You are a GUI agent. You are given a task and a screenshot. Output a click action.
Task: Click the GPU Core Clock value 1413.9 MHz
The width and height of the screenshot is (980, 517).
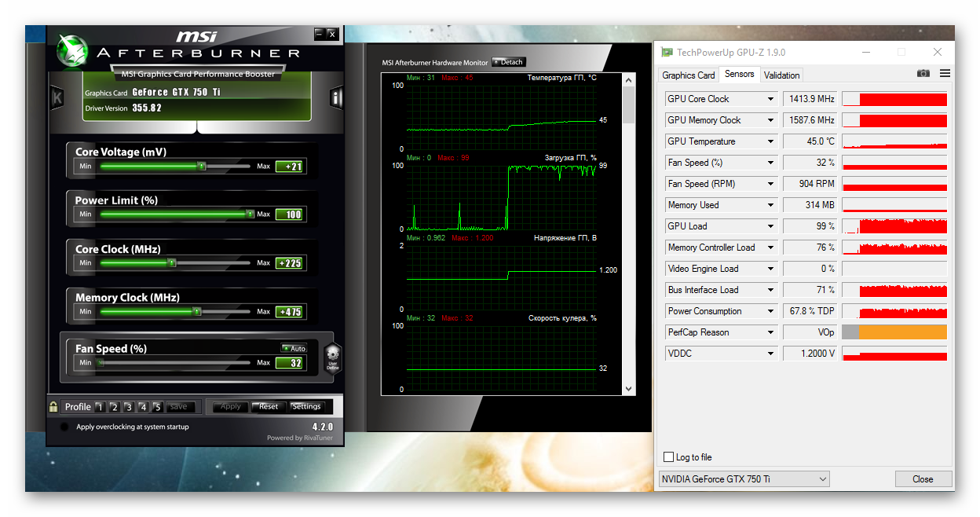point(810,99)
